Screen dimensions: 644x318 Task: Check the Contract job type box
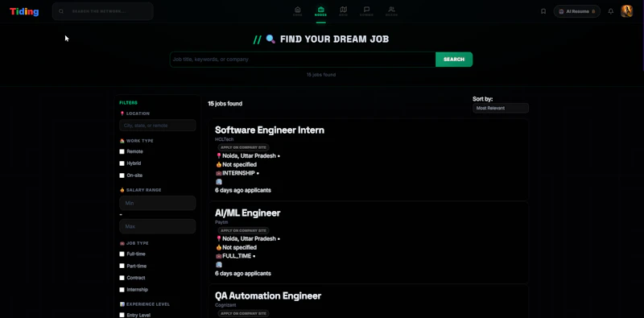click(x=122, y=278)
